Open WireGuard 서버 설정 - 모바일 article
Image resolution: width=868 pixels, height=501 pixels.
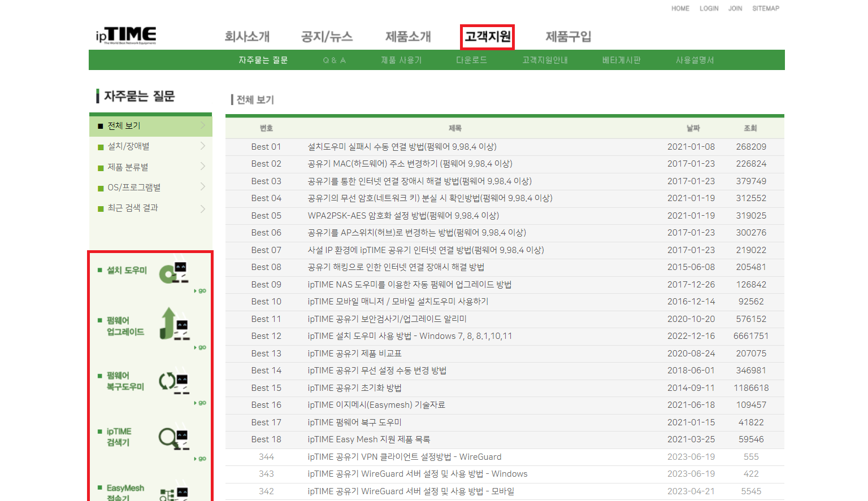pyautogui.click(x=411, y=491)
